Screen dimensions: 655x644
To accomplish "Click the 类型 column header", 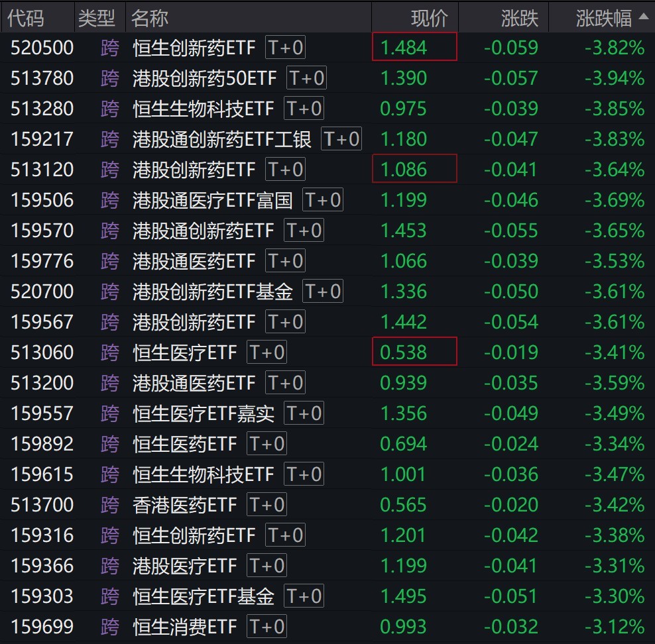I will coord(97,19).
